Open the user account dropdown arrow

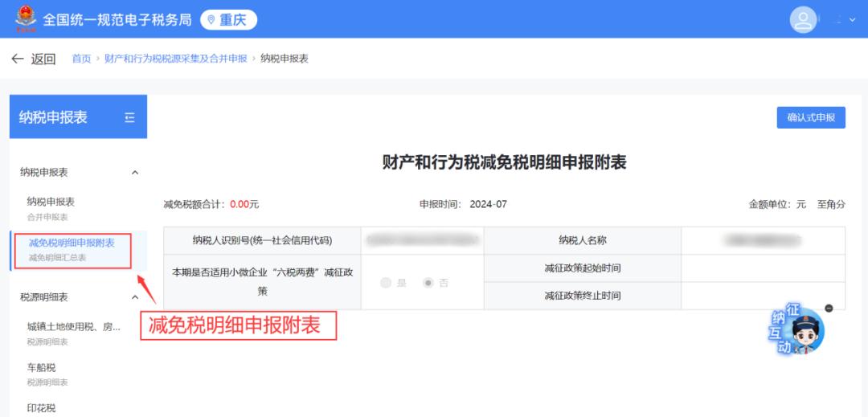tap(852, 20)
